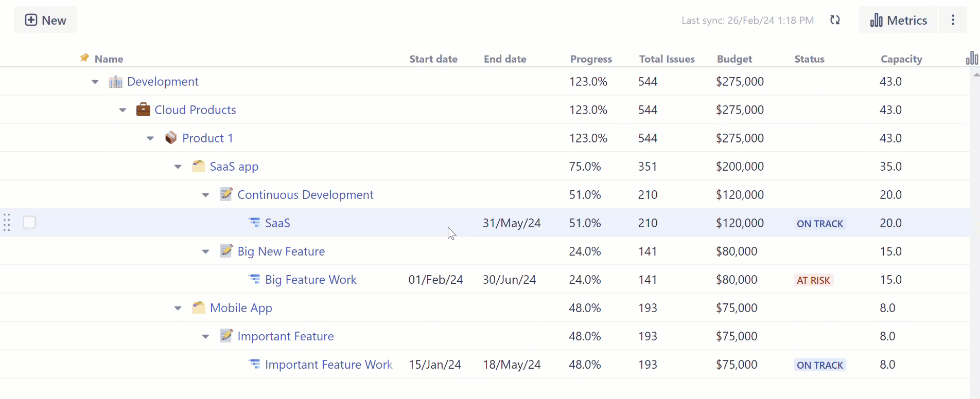Image resolution: width=980 pixels, height=399 pixels.
Task: Click the column chart icon beside Capacity
Action: 971,58
